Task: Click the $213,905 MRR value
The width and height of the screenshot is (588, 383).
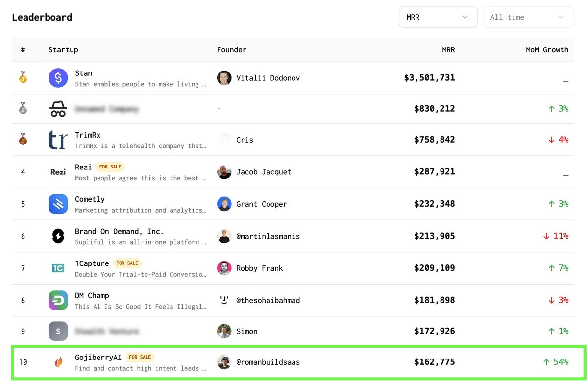Action: coord(435,236)
